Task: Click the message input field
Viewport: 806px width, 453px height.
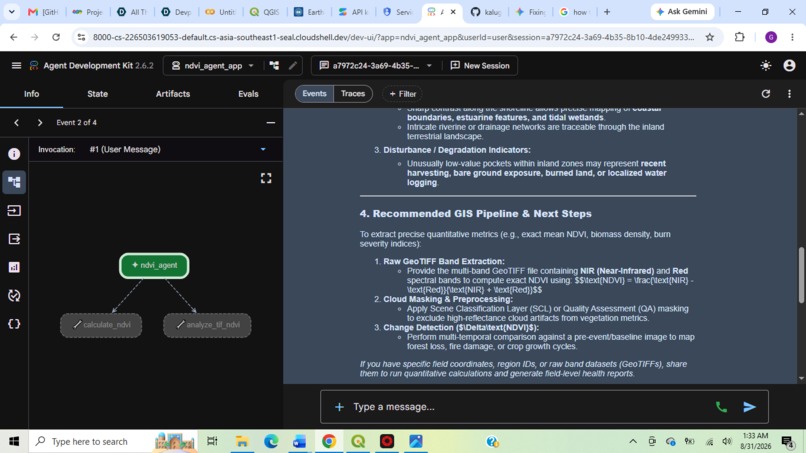Action: [x=529, y=407]
